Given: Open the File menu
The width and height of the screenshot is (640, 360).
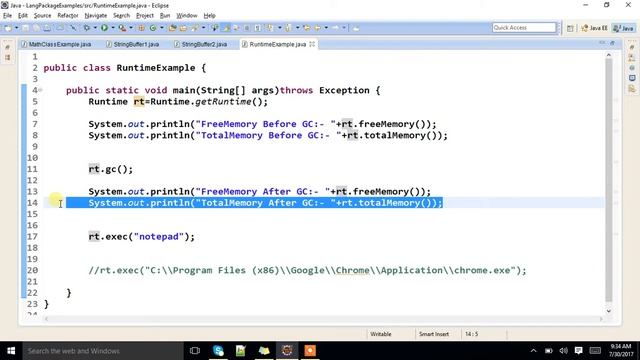Looking at the screenshot, I should click(7, 16).
